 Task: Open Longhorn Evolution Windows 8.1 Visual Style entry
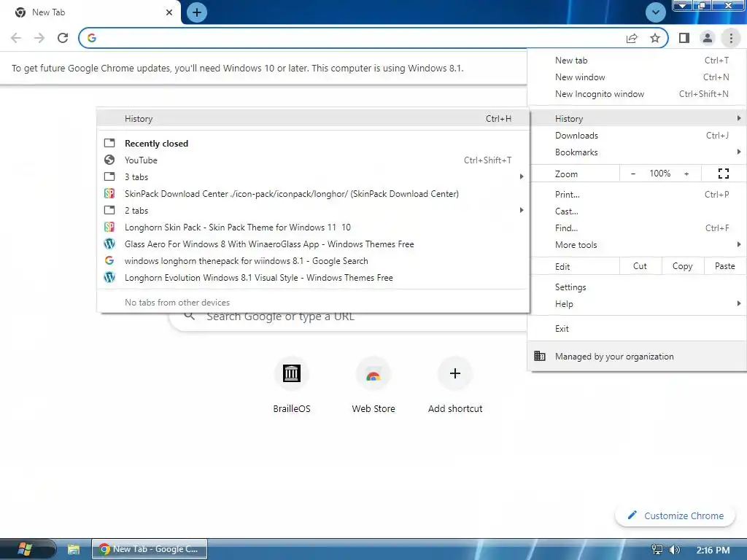313,278
